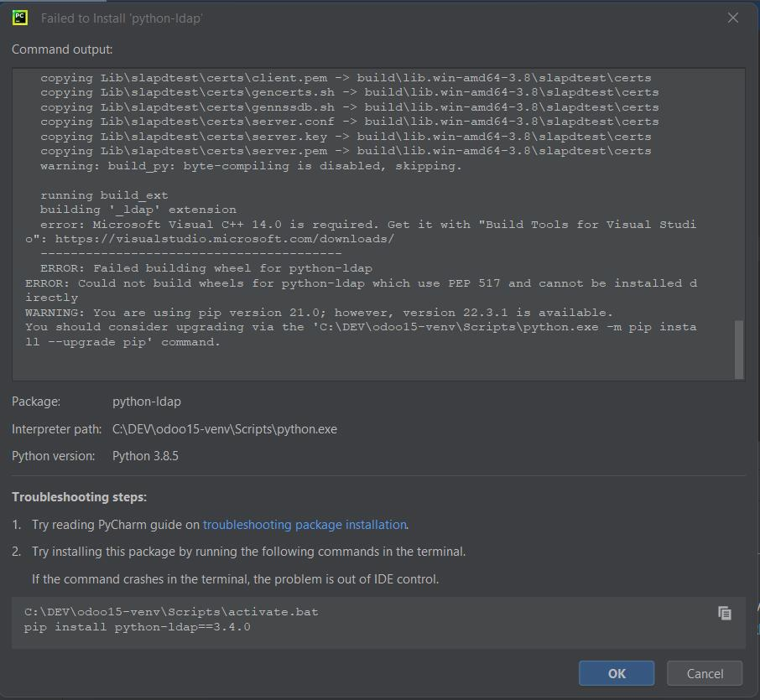
Task: Copy the terminal commands to clipboard
Action: click(x=725, y=614)
